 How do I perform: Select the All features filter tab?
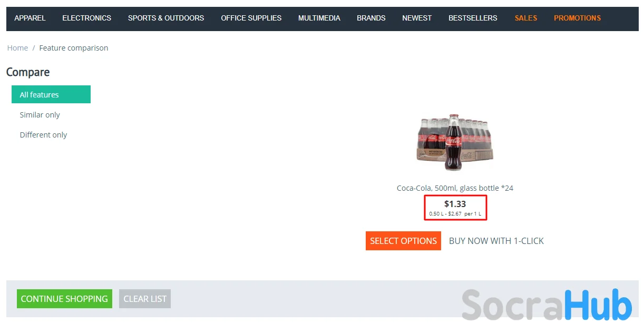(x=51, y=94)
